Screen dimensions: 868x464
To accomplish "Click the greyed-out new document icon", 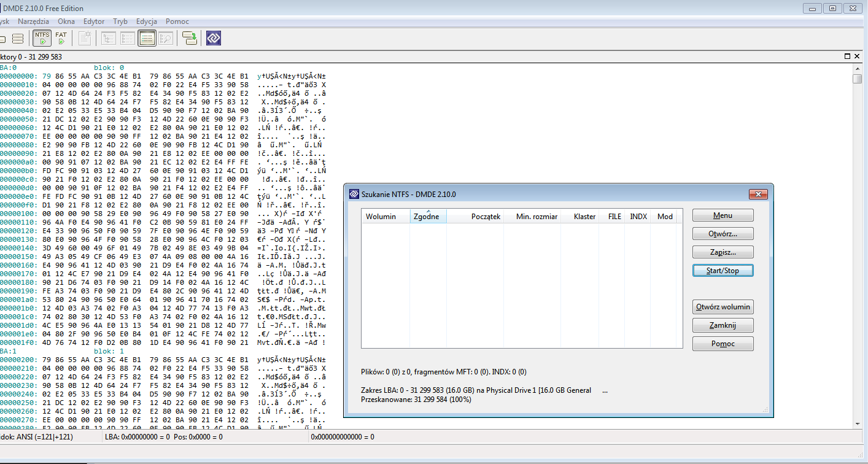I will (85, 38).
